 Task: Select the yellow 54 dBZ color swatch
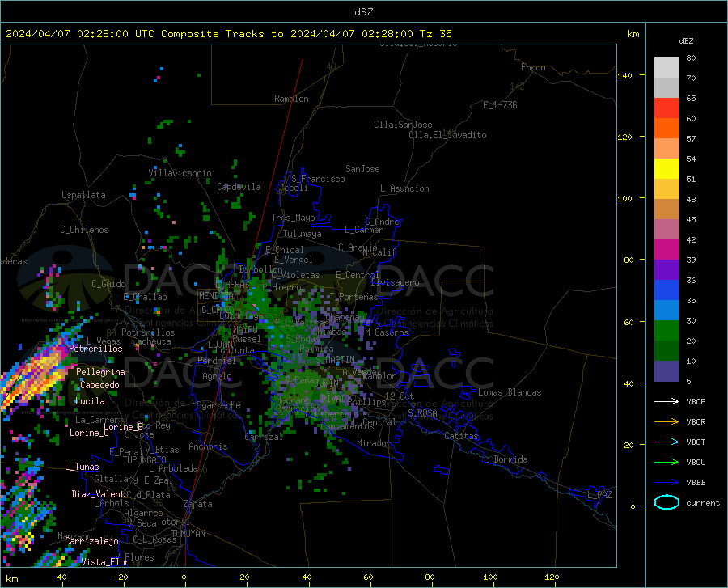coord(667,168)
